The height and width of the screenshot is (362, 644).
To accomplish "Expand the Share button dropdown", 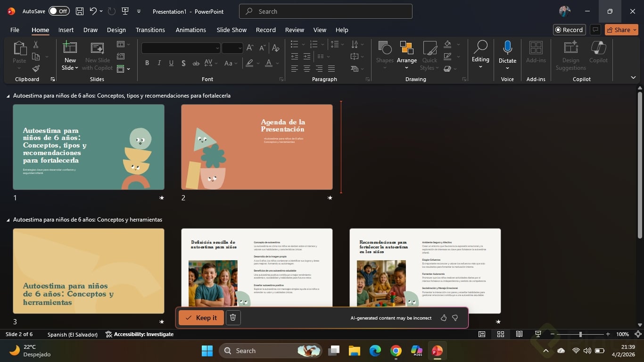I will [635, 30].
